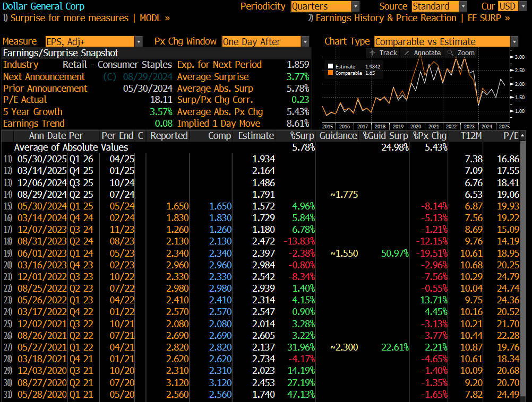This screenshot has width=532, height=402.
Task: Click the Retail - Consumer Staples industry value
Action: [117, 64]
